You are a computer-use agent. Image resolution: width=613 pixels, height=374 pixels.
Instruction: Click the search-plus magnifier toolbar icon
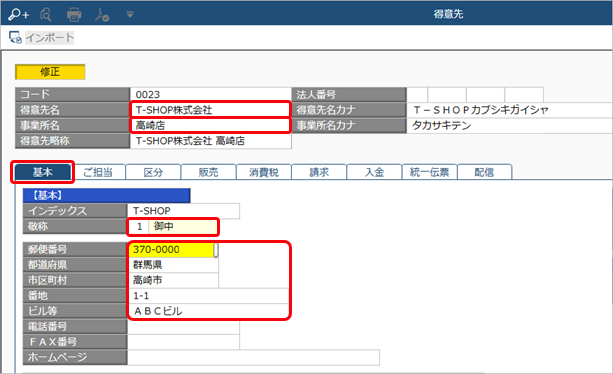(x=18, y=14)
